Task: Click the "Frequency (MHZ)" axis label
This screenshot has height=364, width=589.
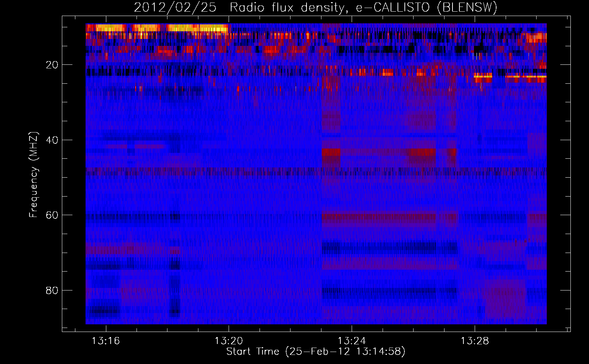Action: [33, 175]
